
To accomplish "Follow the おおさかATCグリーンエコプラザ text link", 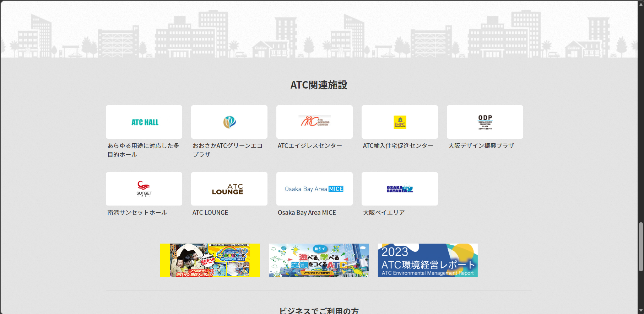I will pyautogui.click(x=228, y=150).
